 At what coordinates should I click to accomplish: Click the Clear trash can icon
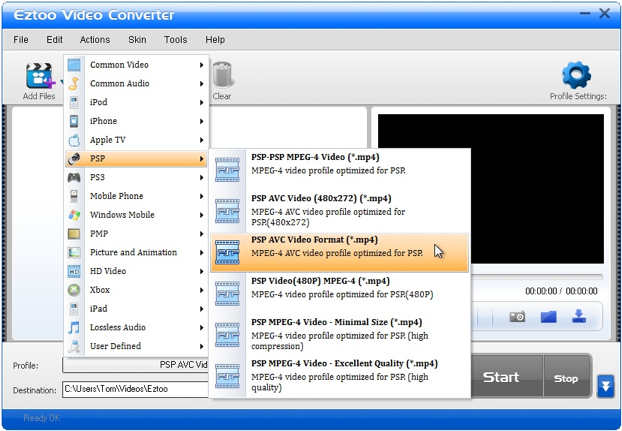223,74
